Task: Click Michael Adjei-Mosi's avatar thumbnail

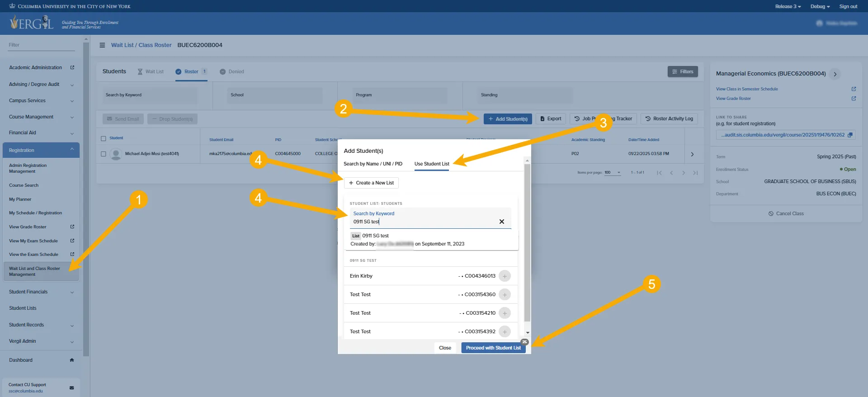Action: [116, 154]
